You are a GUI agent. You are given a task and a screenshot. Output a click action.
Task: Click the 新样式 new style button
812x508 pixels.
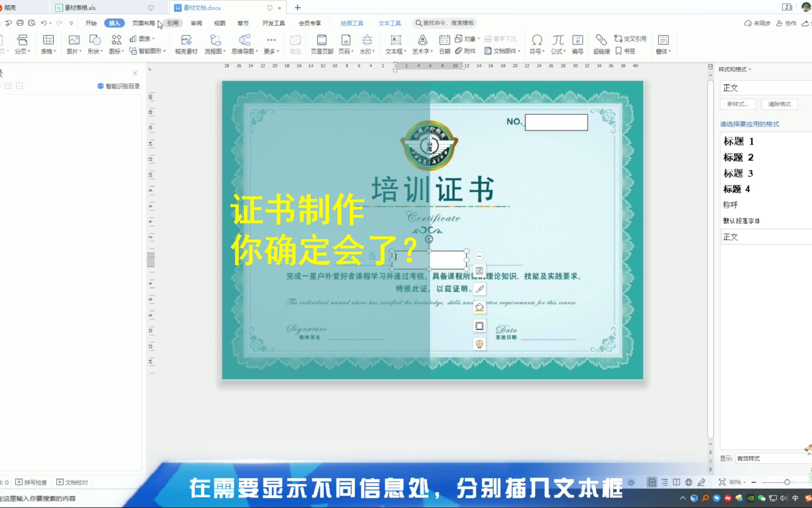(x=738, y=104)
